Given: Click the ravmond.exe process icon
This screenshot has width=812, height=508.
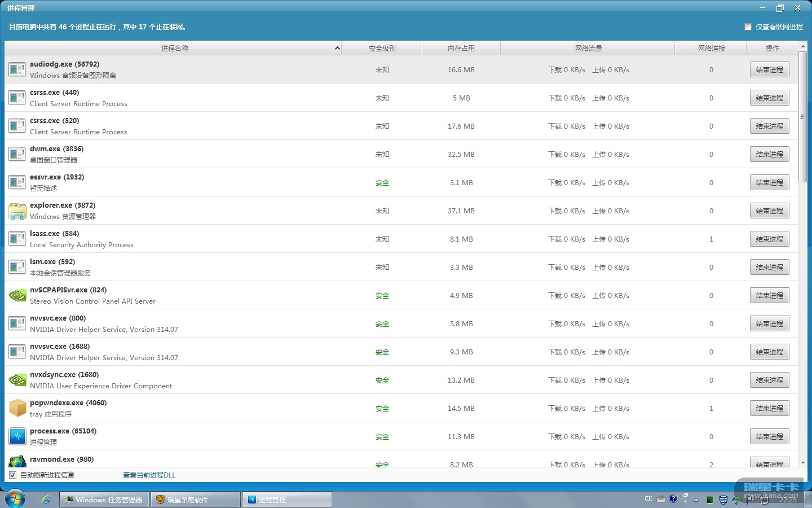Looking at the screenshot, I should (17, 461).
